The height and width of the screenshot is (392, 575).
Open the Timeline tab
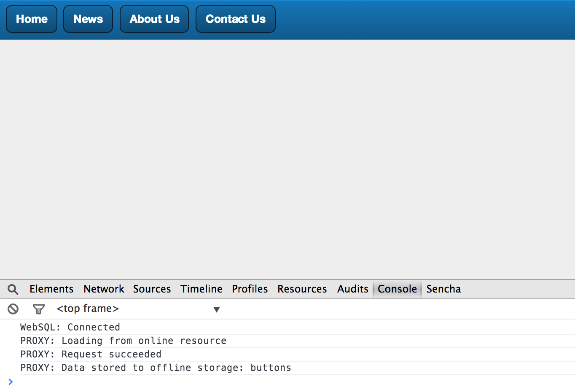(202, 289)
